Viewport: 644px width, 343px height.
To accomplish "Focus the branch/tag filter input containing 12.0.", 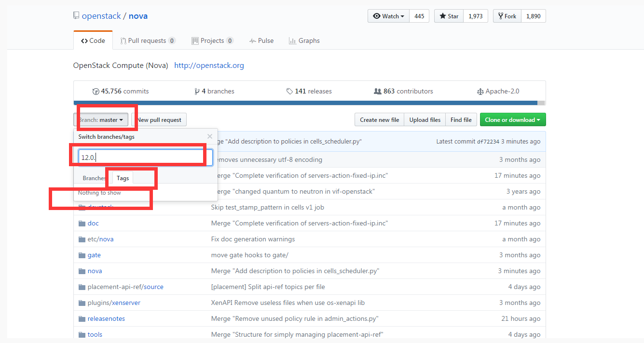I will (145, 158).
